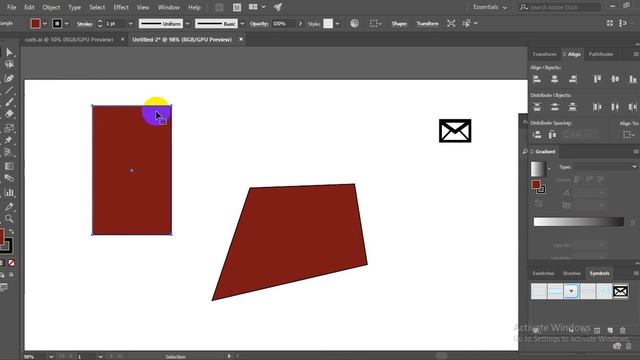
Task: Click Horizontal Distribute Space icon
Action: click(x=552, y=134)
